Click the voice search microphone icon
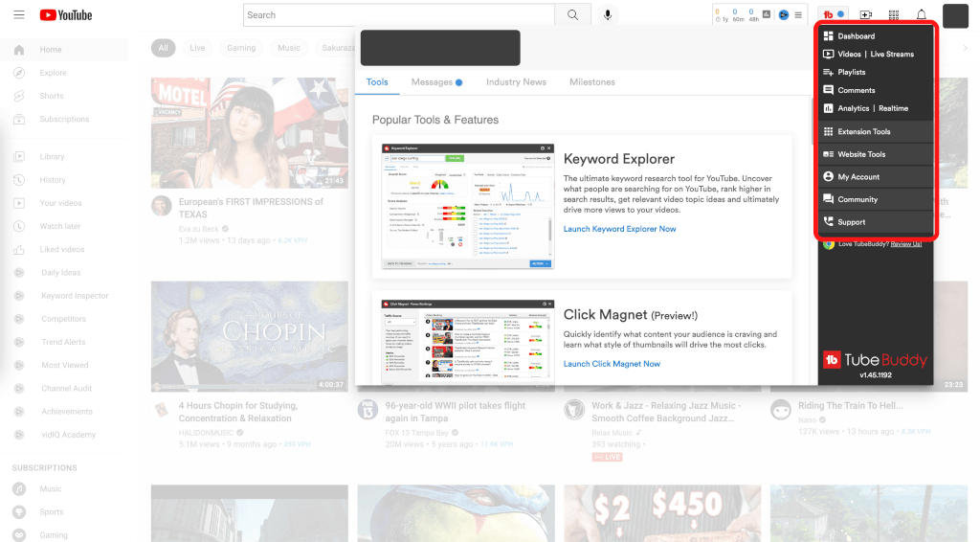980x542 pixels. [x=607, y=15]
